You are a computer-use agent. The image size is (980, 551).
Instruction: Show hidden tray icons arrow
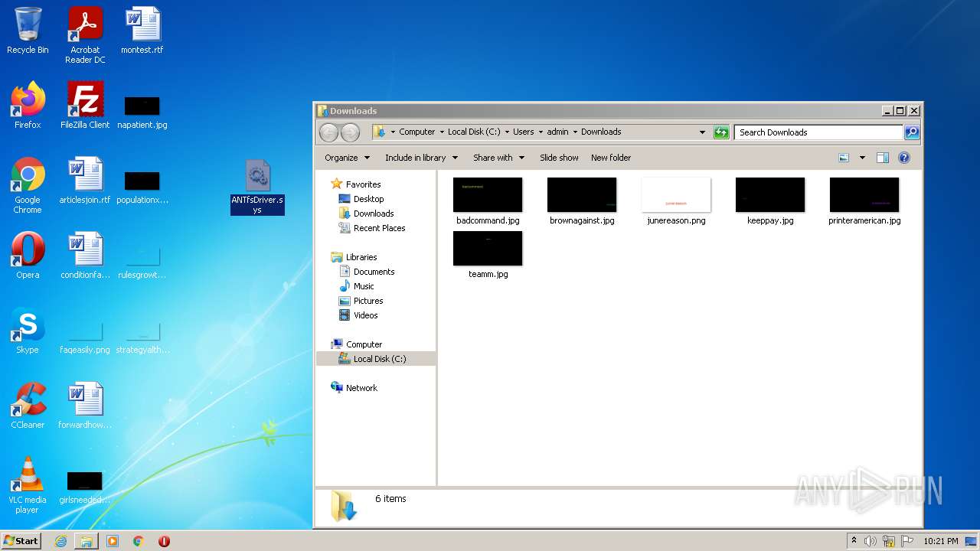(x=854, y=541)
